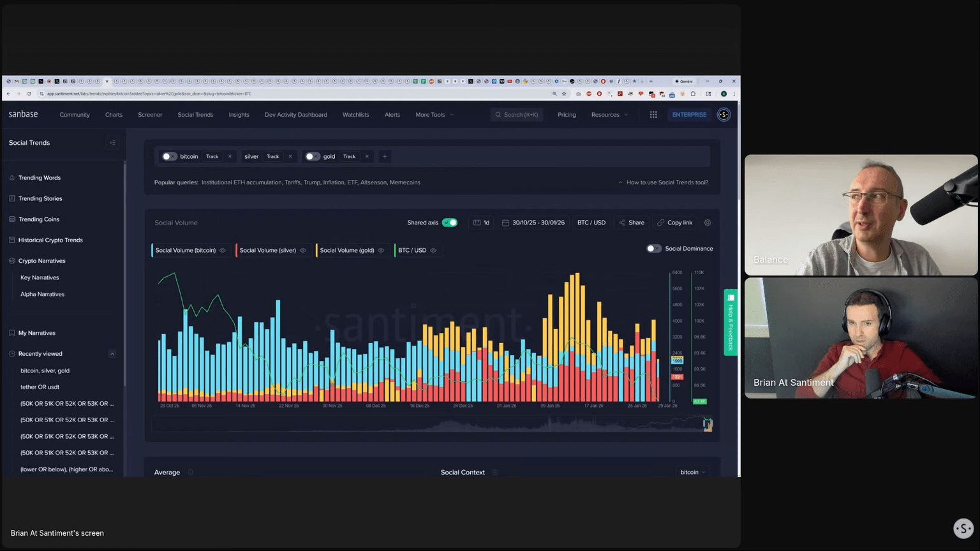
Task: Click the ENTERPRISE button
Action: (689, 115)
